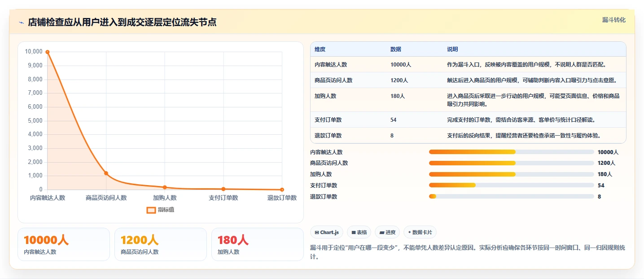Click progress value 10000人 beside top bar
This screenshot has height=279, width=644.
coord(608,152)
